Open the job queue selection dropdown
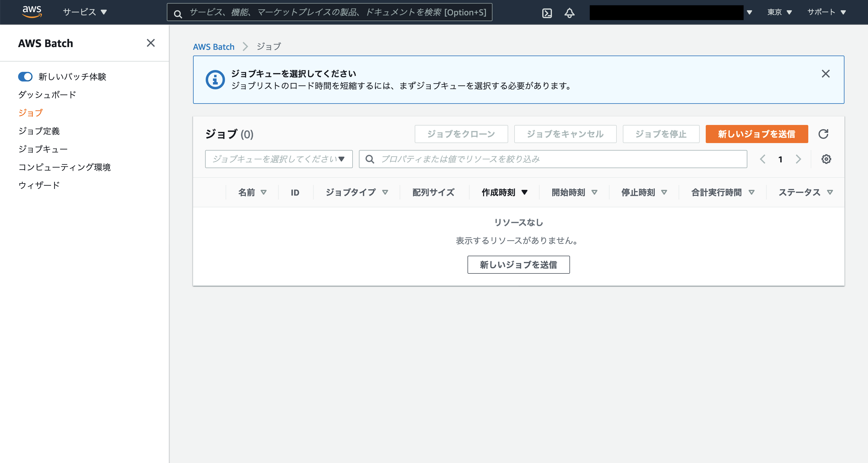868x463 pixels. pos(279,159)
